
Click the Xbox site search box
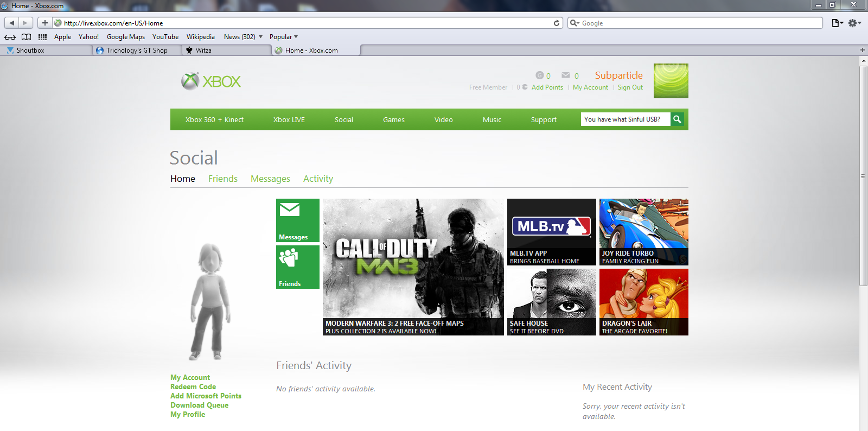tap(626, 119)
